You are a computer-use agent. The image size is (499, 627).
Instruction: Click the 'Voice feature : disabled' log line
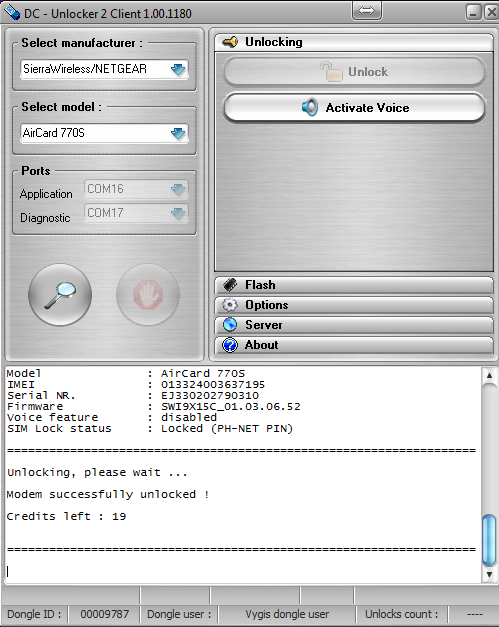point(112,417)
